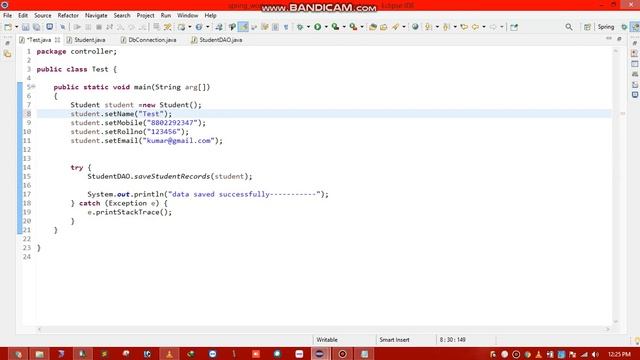The image size is (640, 360).
Task: Switch to the StudentDAO.java editor tab
Action: tap(217, 40)
